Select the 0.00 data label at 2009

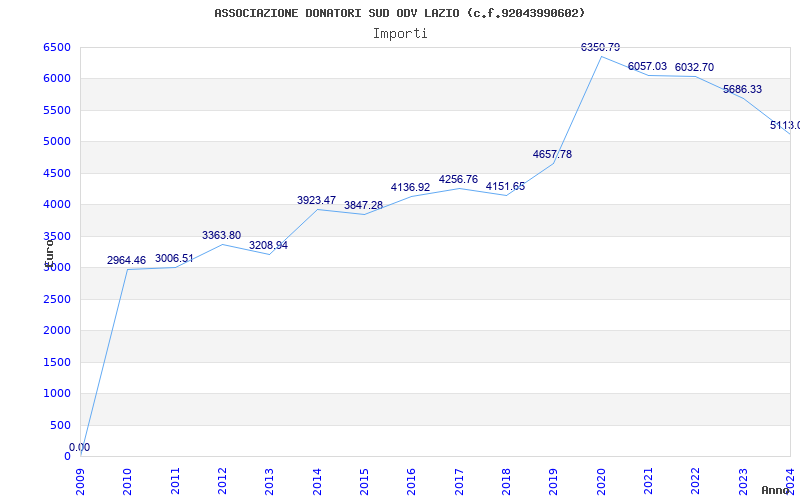80,447
